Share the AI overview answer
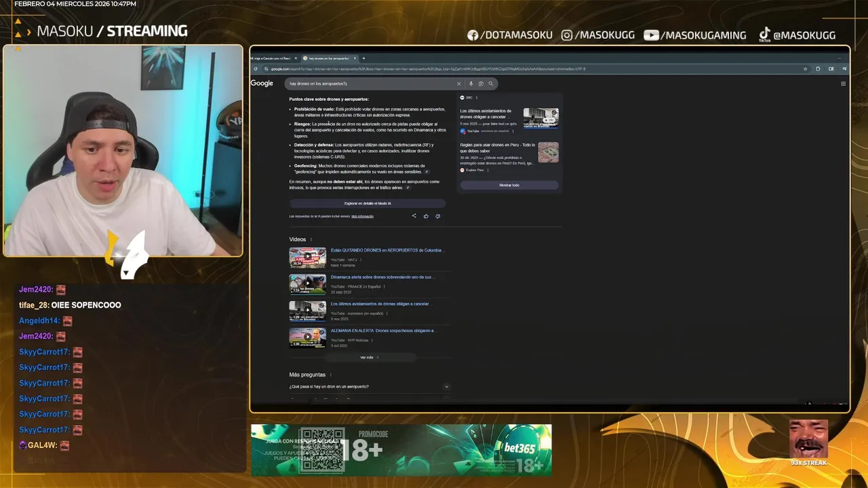This screenshot has height=488, width=868. (414, 216)
